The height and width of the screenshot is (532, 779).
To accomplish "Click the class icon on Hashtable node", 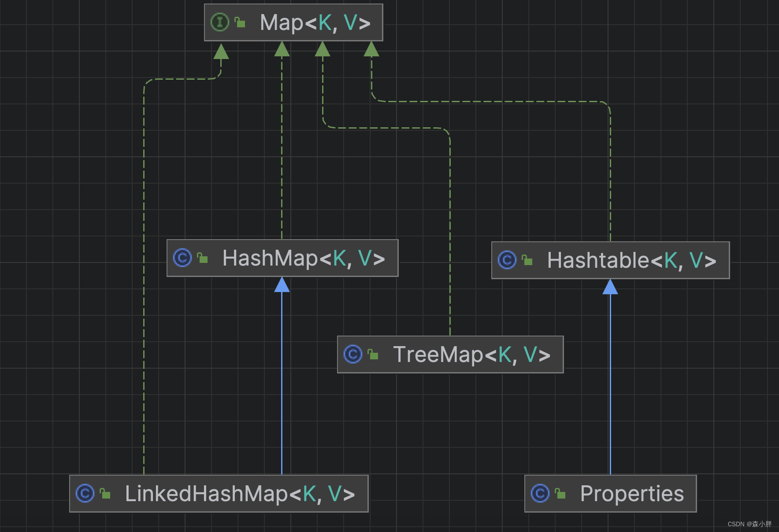I will [x=507, y=260].
